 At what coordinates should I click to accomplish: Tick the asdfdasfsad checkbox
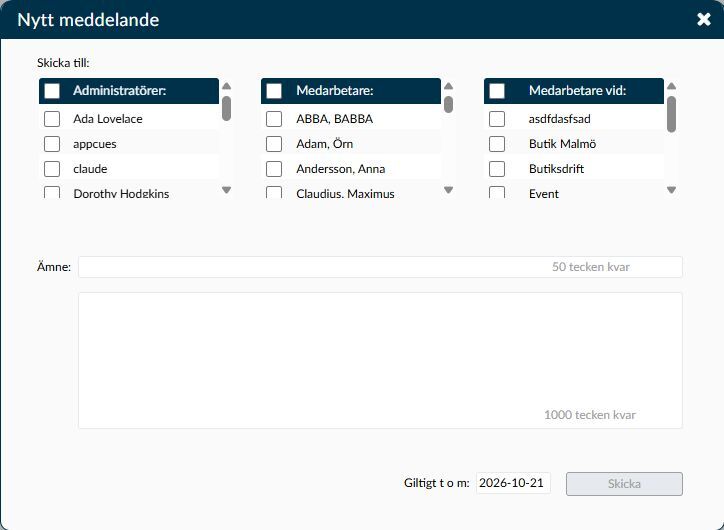coord(497,119)
